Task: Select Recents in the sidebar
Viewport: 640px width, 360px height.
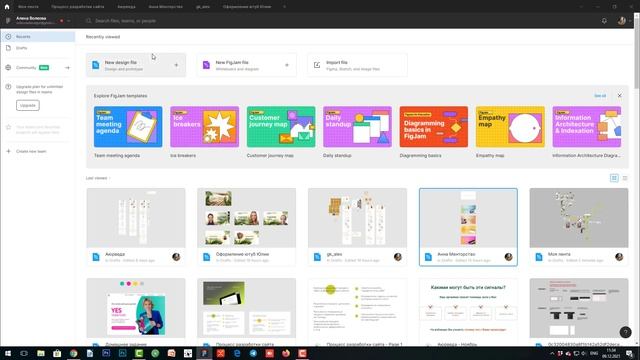Action: [38, 36]
